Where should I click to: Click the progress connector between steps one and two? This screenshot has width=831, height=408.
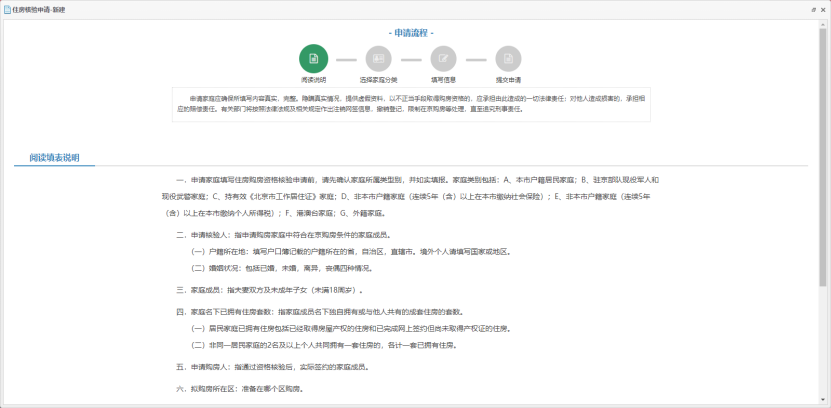tap(346, 59)
